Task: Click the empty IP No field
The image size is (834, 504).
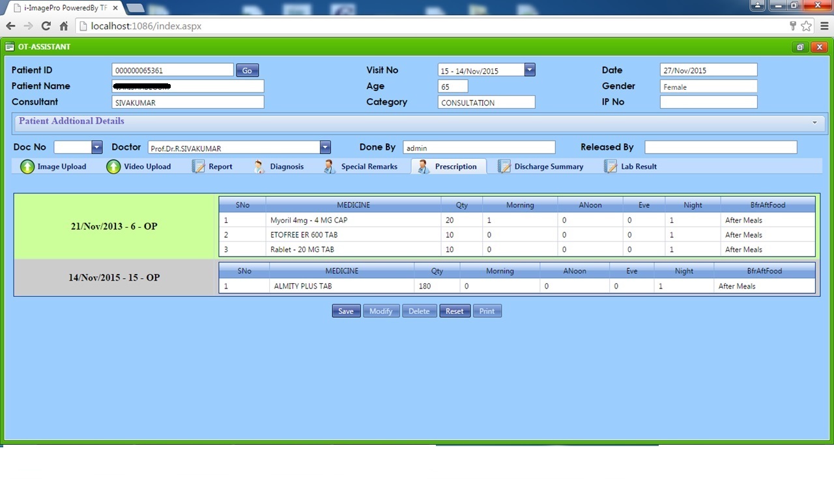Action: [708, 102]
